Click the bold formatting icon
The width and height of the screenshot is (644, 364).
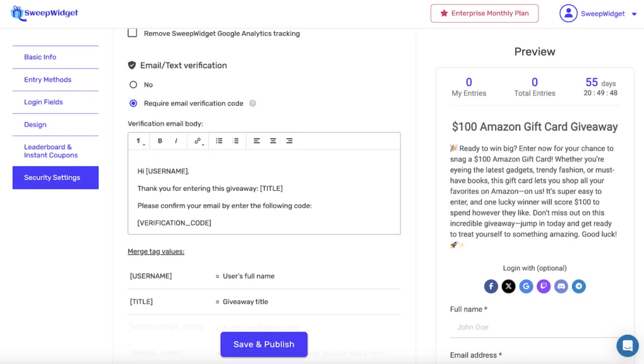click(x=160, y=141)
